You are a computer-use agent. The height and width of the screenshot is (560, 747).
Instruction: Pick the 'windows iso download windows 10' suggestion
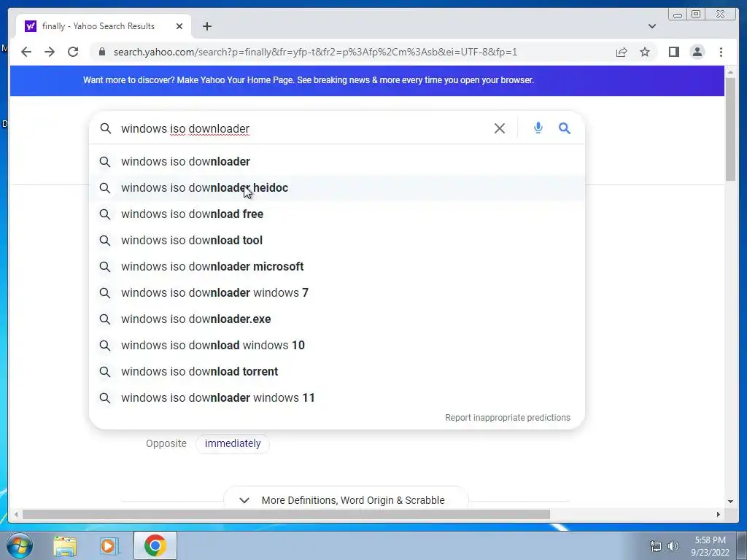point(337,345)
